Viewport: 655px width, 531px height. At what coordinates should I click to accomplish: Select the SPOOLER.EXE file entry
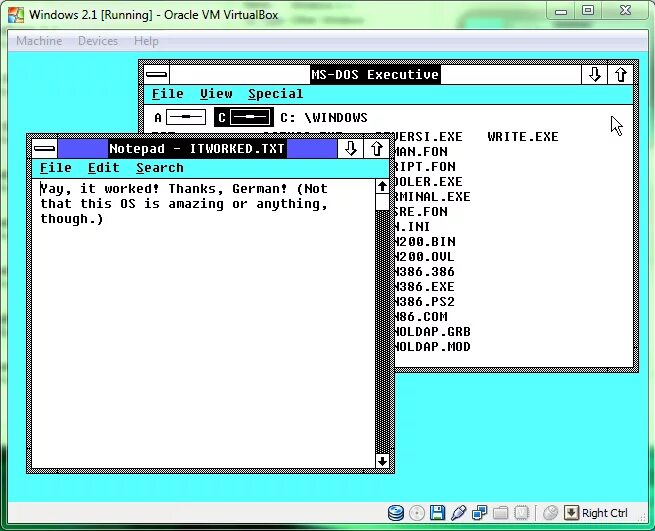coord(429,182)
